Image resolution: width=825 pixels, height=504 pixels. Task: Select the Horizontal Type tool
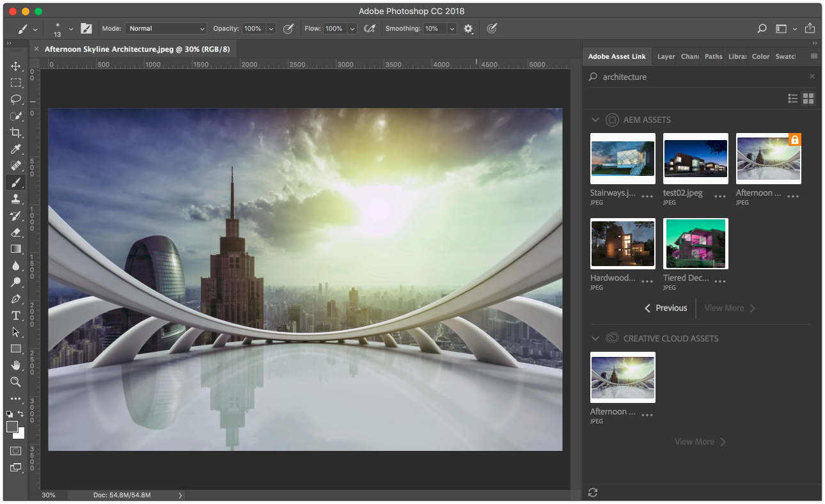pyautogui.click(x=16, y=316)
